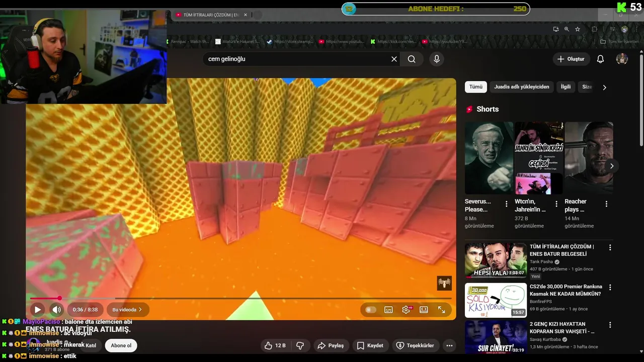
Task: Click the channel watermark icon in the video
Action: point(444,283)
